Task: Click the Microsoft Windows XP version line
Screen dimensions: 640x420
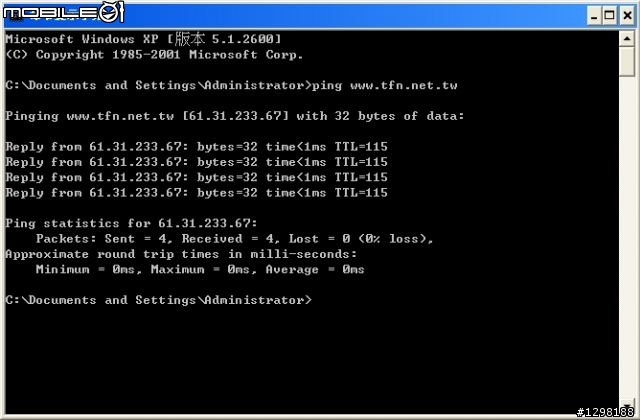Action: pos(143,39)
